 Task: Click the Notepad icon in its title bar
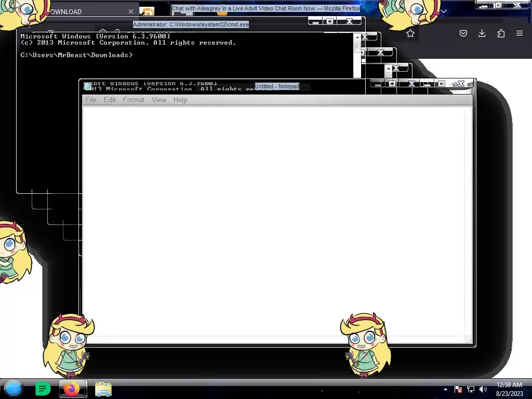click(87, 86)
